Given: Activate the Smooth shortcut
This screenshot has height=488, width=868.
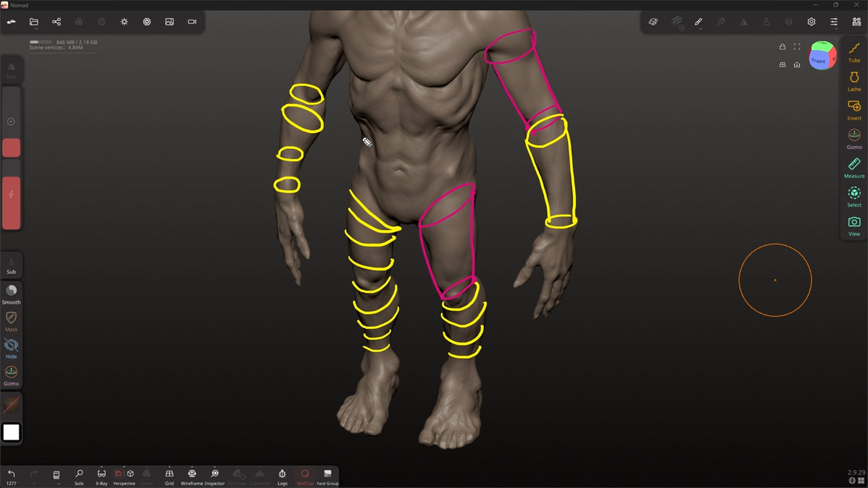Looking at the screenshot, I should pos(11,294).
